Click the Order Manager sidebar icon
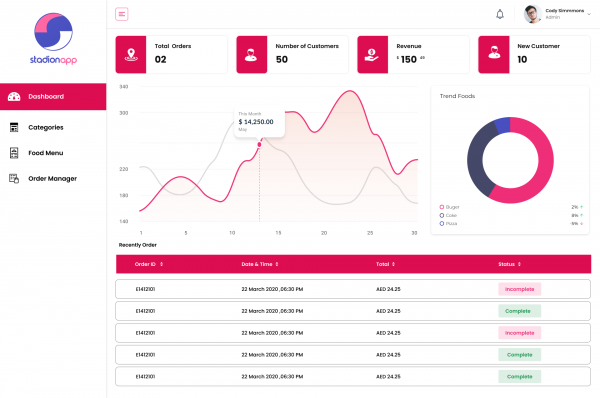Image resolution: width=600 pixels, height=398 pixels. tap(14, 178)
